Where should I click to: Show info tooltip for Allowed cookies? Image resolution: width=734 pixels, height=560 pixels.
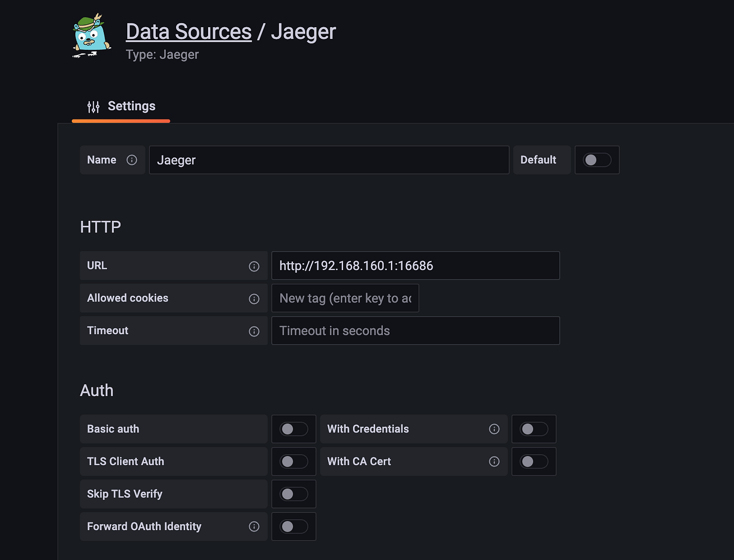(254, 299)
